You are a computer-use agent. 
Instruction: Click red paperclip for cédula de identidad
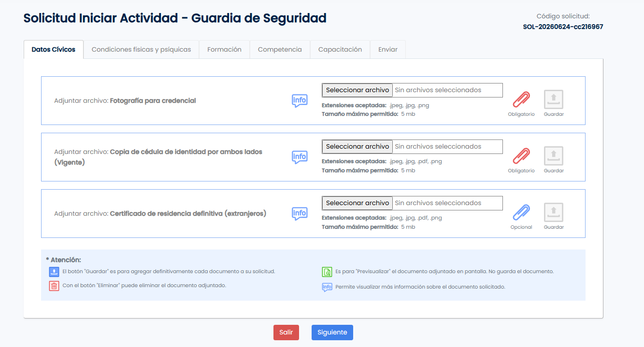tap(521, 156)
